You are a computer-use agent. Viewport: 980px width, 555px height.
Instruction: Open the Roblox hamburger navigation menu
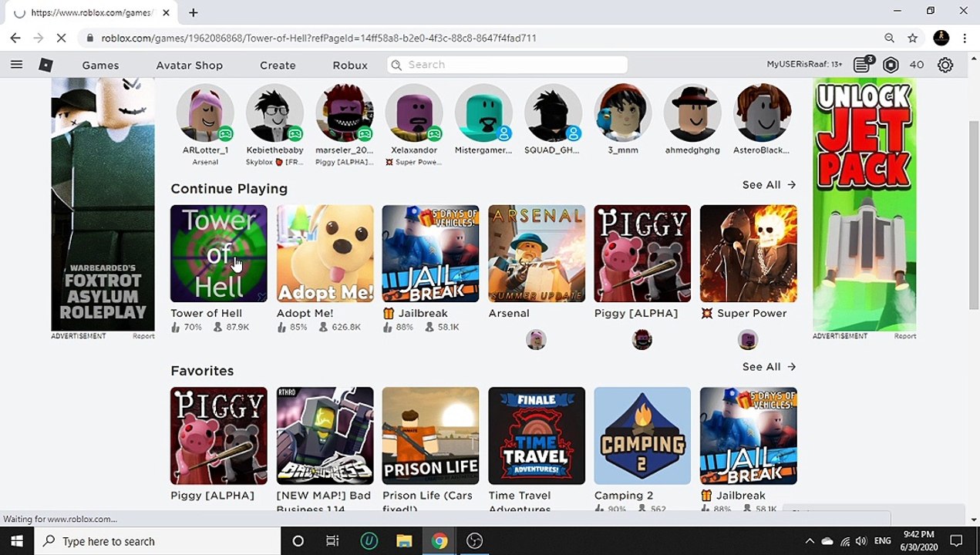click(16, 65)
